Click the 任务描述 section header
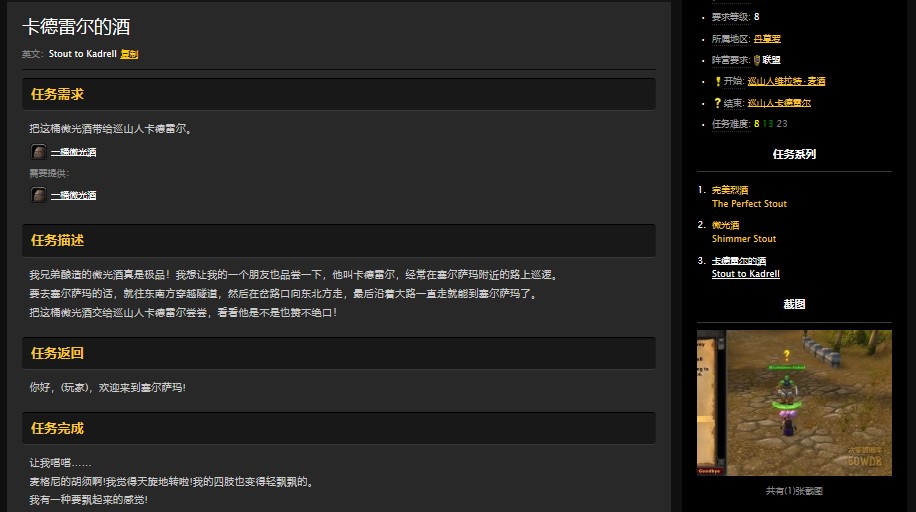Viewport: 916px width, 512px height. click(x=57, y=240)
